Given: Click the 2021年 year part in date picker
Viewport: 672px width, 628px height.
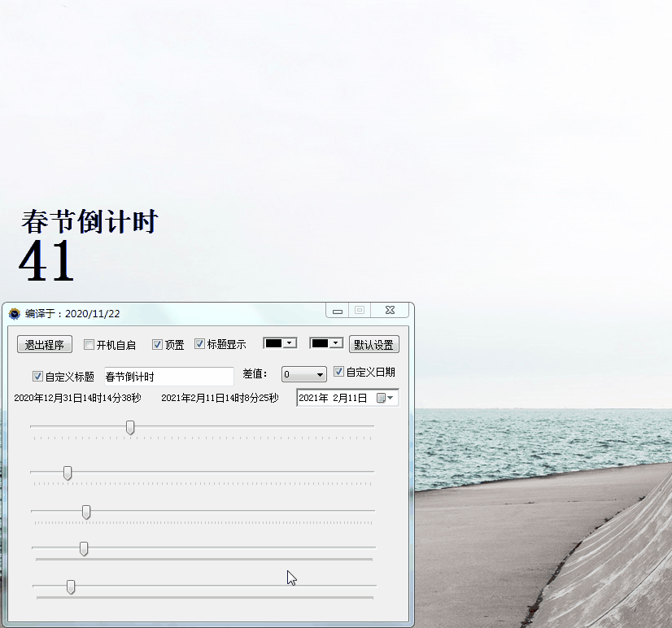Looking at the screenshot, I should [x=313, y=398].
